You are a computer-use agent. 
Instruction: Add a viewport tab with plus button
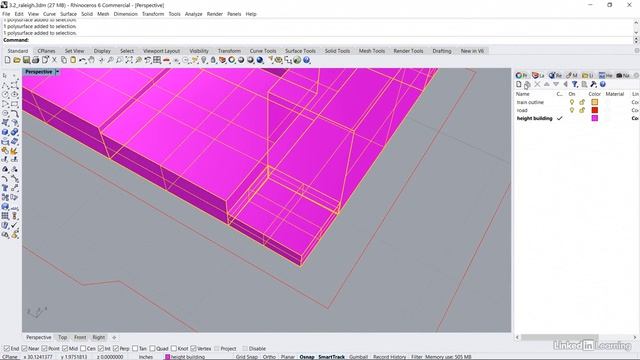click(x=114, y=337)
